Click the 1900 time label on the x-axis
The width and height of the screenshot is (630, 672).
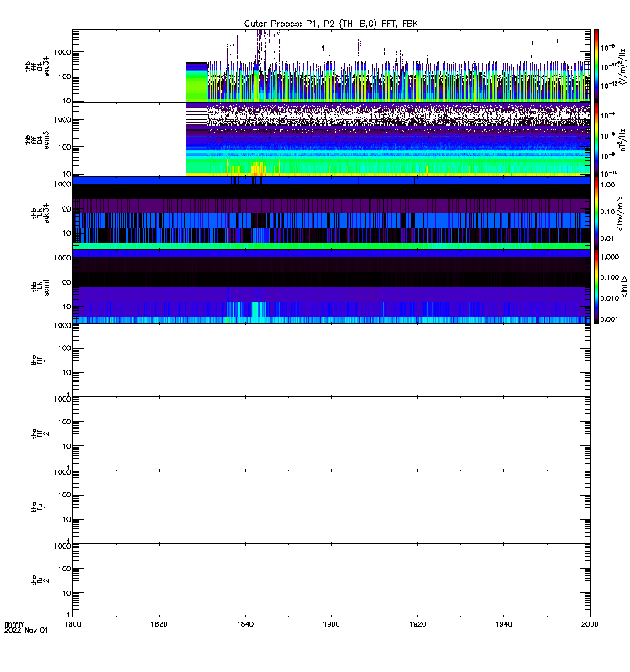click(x=331, y=624)
